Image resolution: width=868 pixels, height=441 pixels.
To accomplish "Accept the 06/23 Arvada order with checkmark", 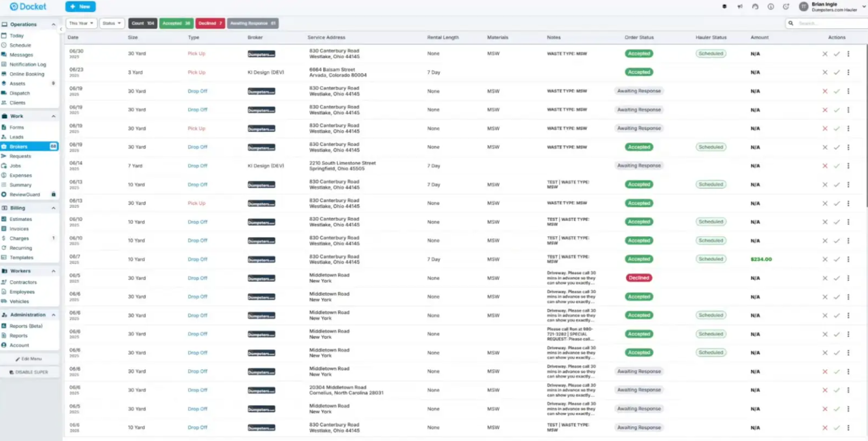I will pos(836,72).
